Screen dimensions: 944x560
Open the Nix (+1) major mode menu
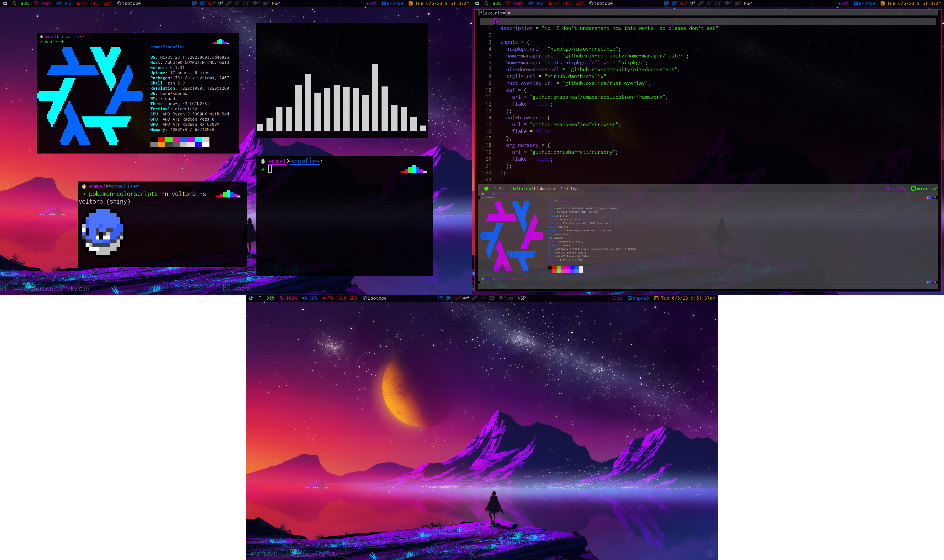pos(896,189)
